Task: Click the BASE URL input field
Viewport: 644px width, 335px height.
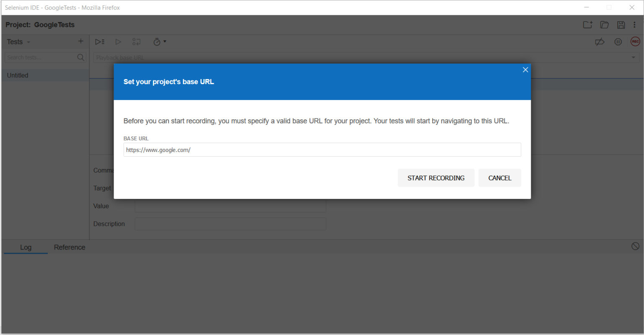Action: [322, 150]
